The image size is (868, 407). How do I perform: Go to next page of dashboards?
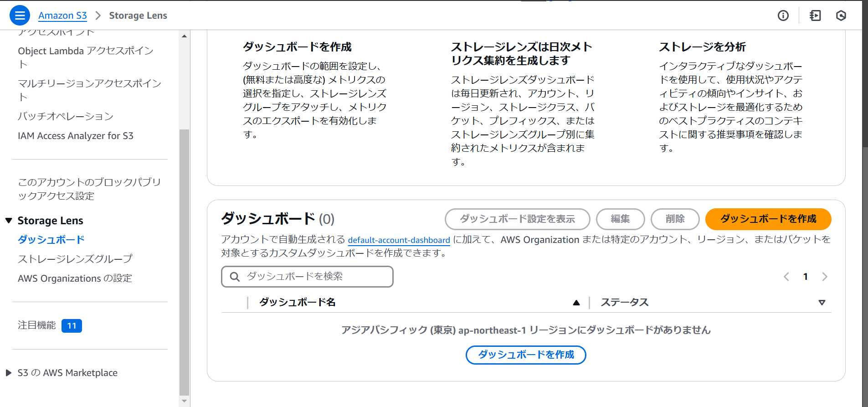click(x=824, y=277)
